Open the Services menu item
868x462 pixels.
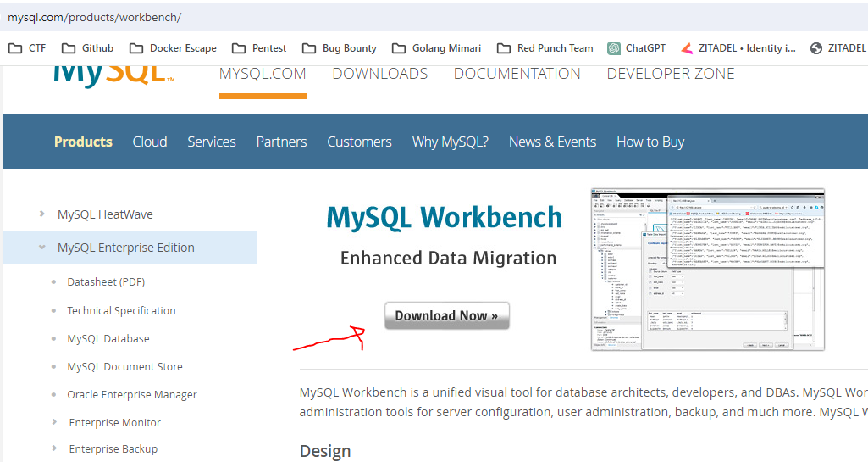click(x=212, y=142)
